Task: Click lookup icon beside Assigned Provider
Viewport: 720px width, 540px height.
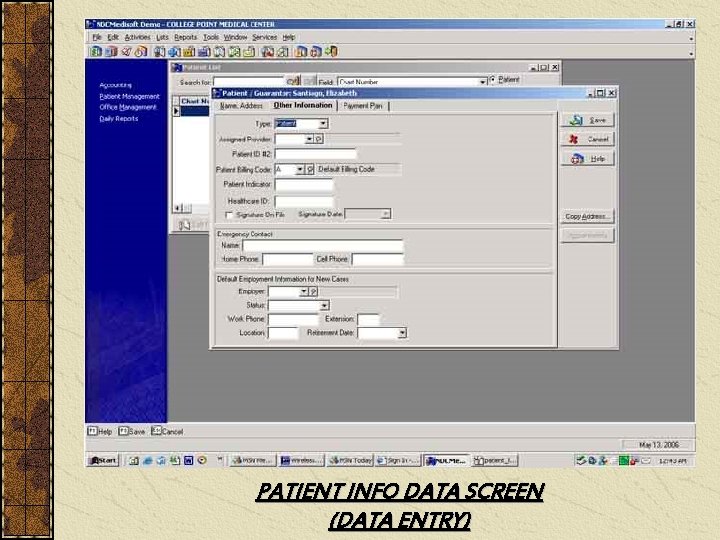Action: [x=319, y=139]
